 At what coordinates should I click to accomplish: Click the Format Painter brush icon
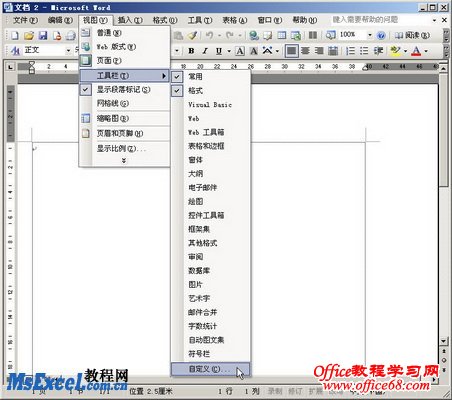(x=192, y=35)
